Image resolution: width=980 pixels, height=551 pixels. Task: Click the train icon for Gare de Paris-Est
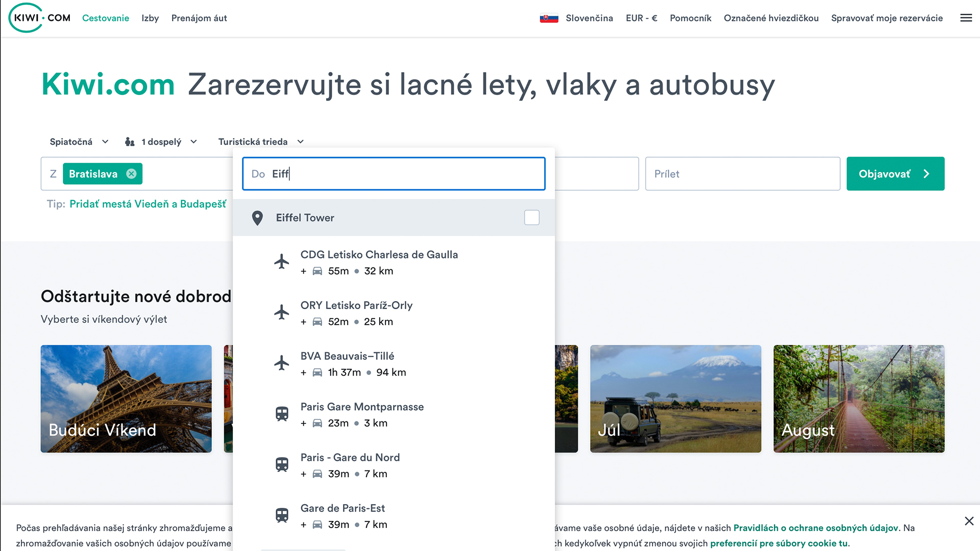coord(282,515)
